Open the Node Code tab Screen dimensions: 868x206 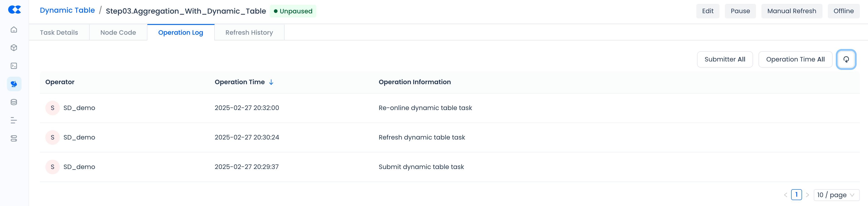pyautogui.click(x=118, y=33)
